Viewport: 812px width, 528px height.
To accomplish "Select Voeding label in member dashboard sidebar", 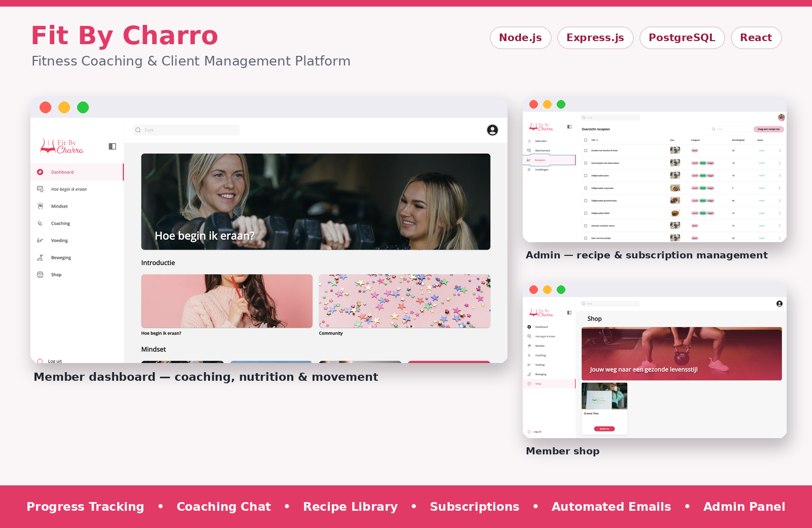I will pyautogui.click(x=59, y=241).
